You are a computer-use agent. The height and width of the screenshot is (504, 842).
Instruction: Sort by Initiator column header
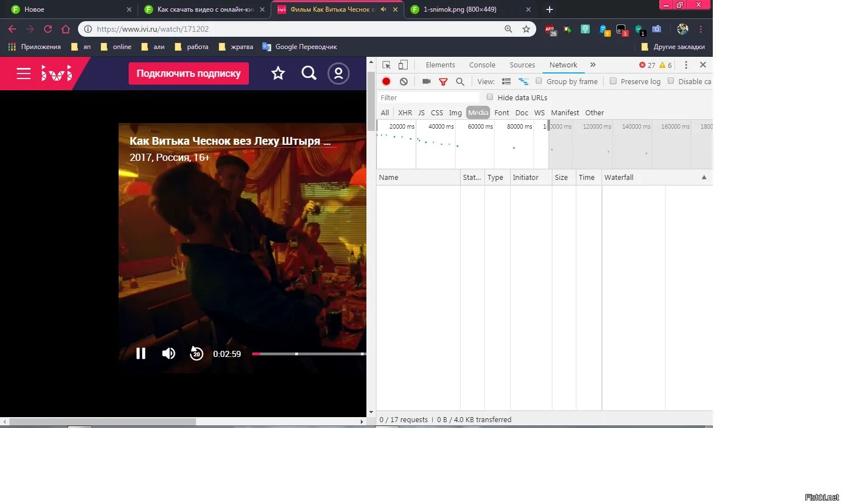(531, 178)
